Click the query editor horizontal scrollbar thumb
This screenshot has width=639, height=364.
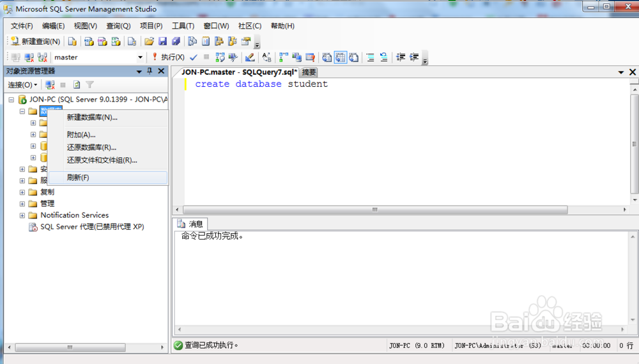(x=375, y=209)
